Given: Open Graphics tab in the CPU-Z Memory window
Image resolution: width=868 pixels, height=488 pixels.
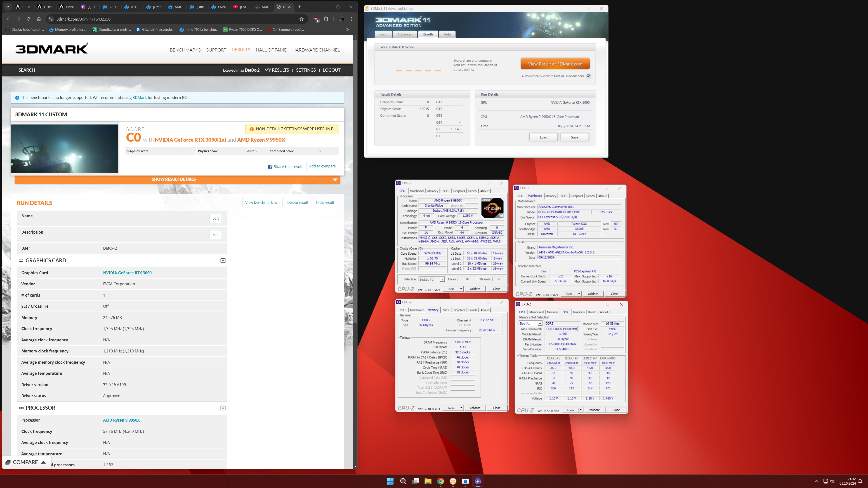Looking at the screenshot, I should click(459, 310).
